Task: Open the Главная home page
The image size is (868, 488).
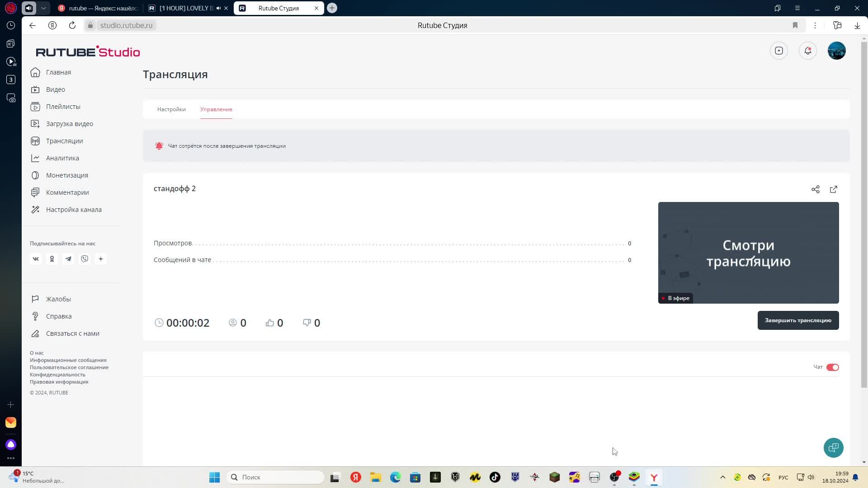Action: click(58, 72)
